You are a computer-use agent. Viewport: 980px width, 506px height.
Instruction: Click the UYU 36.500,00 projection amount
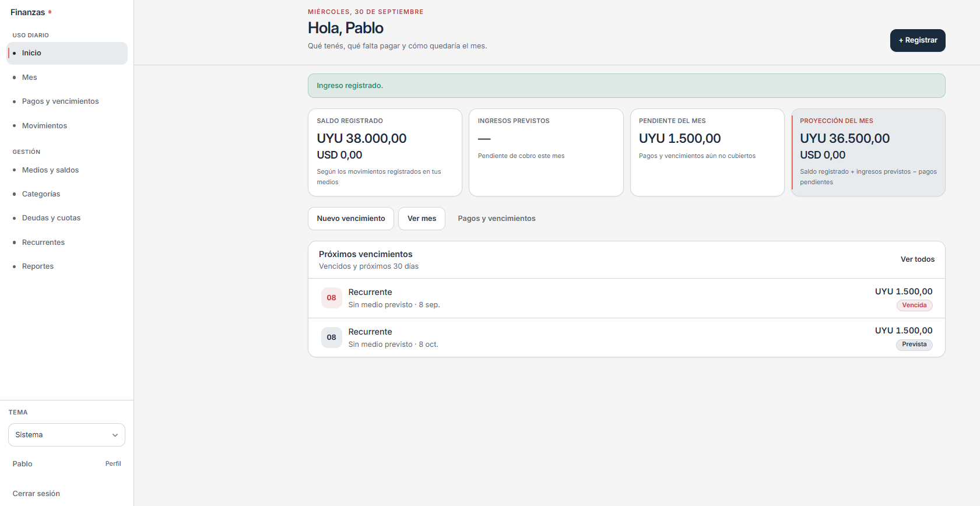click(845, 139)
